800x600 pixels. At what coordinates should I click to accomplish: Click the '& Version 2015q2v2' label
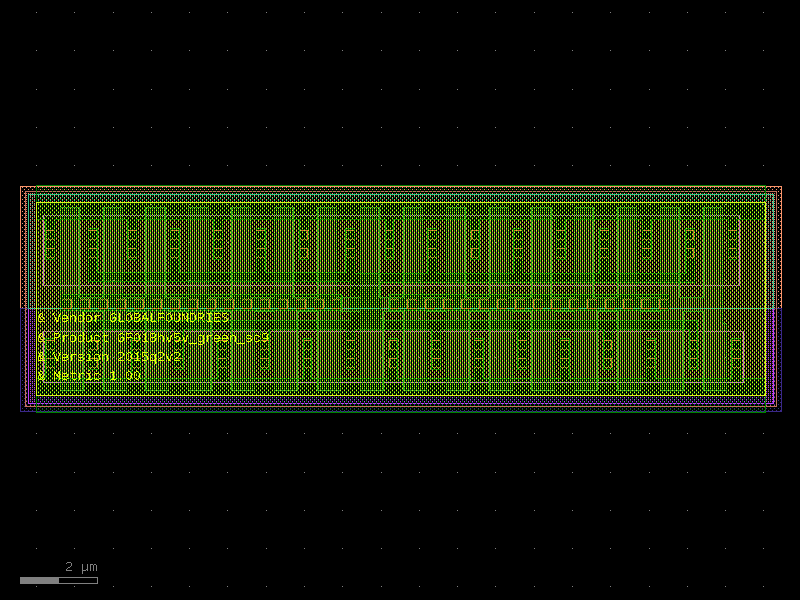(x=110, y=357)
